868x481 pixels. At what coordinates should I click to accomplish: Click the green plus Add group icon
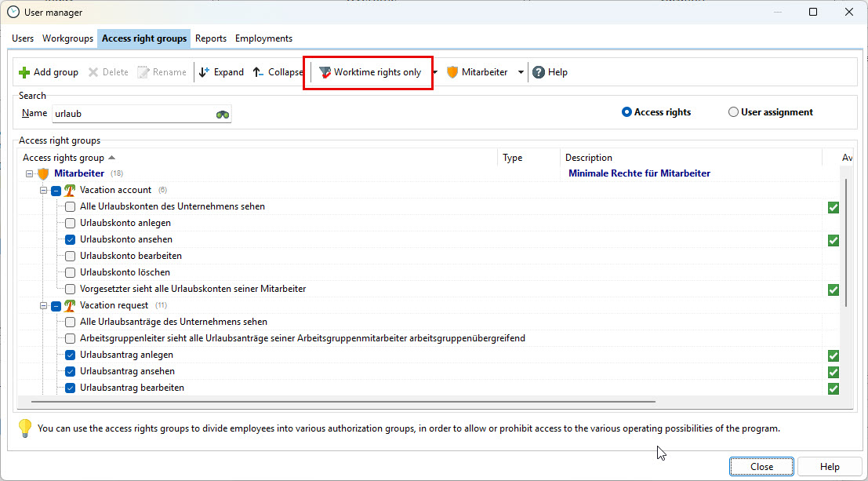click(x=24, y=72)
